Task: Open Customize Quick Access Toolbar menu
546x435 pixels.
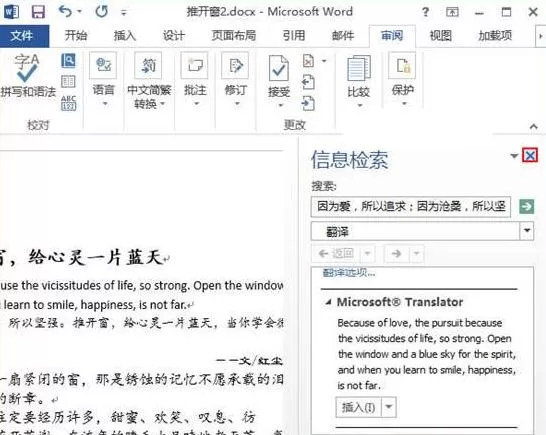Action: (124, 13)
